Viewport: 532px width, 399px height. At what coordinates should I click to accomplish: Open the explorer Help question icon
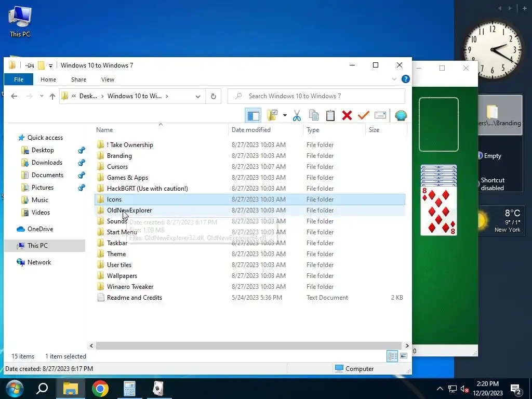(405, 79)
